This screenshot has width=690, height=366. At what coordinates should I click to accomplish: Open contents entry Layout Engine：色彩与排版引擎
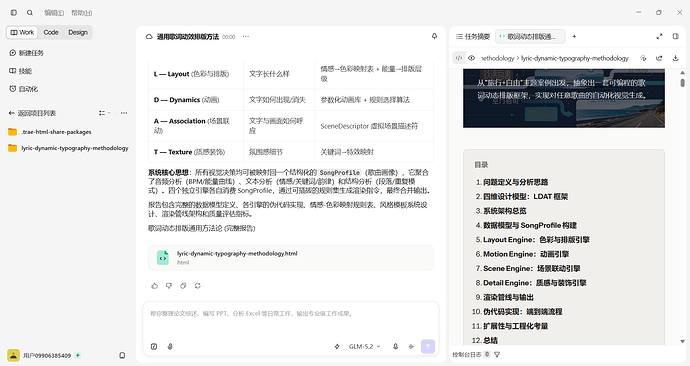click(536, 240)
